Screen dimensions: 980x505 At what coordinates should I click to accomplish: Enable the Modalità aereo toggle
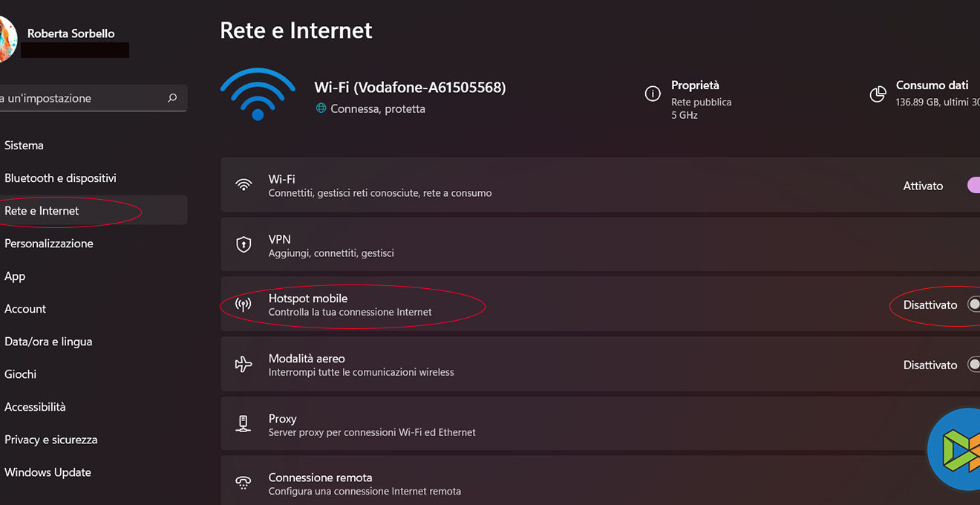click(x=973, y=365)
